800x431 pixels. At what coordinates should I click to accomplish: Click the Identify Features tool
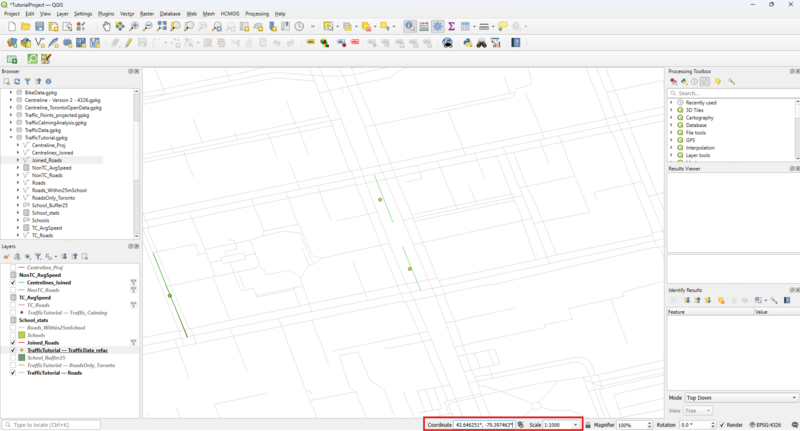410,27
